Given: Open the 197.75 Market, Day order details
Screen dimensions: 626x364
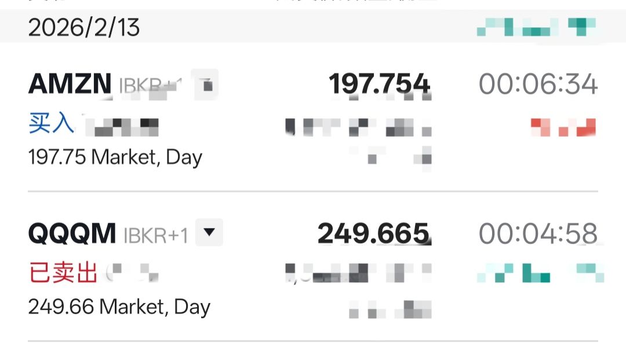Looking at the screenshot, I should [115, 157].
